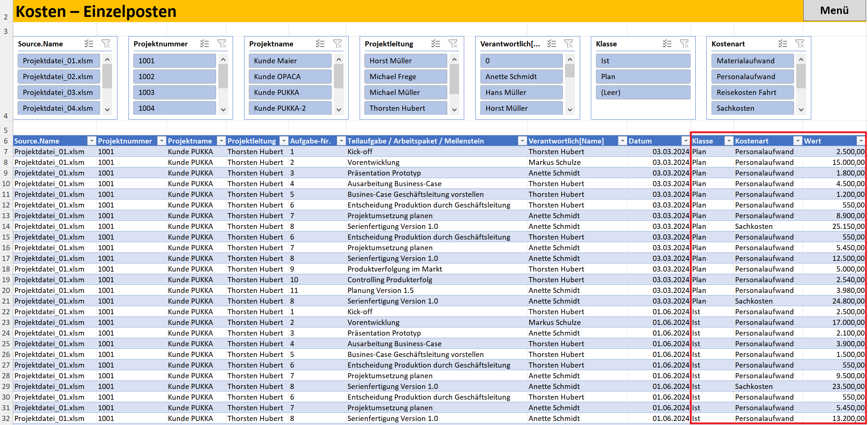Open Klasse column filter dropdown
Screen dimensions: 868x425
[x=729, y=141]
